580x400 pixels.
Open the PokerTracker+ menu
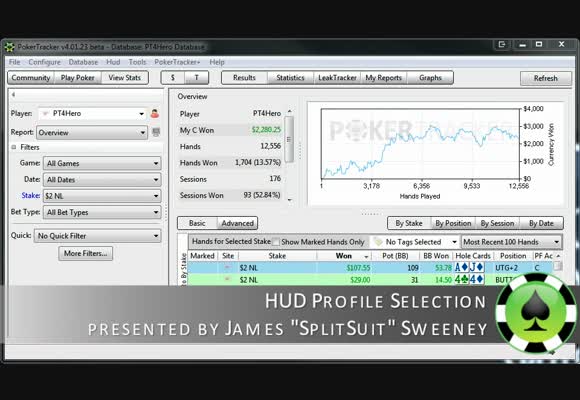177,62
